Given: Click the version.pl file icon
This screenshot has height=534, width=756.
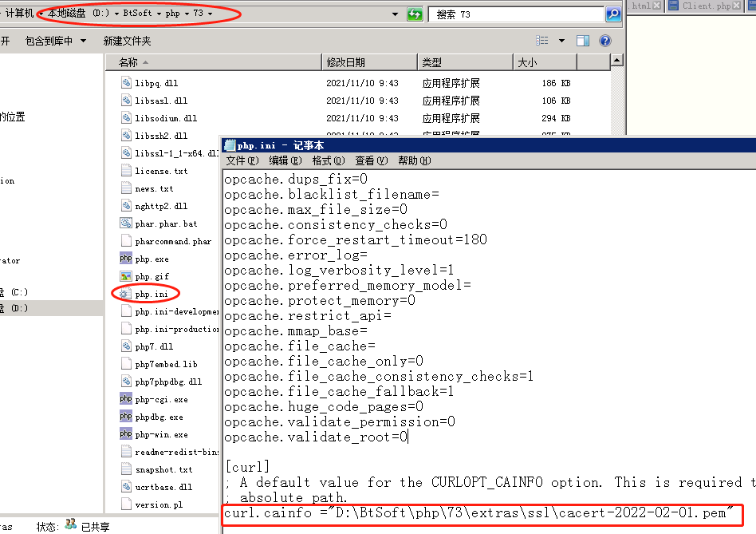Looking at the screenshot, I should (x=126, y=504).
